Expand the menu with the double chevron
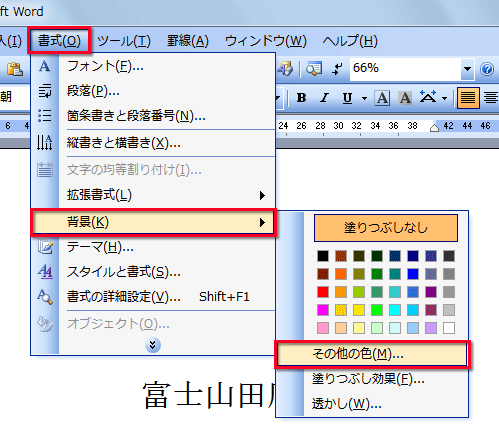Image resolution: width=499 pixels, height=428 pixels. click(153, 345)
